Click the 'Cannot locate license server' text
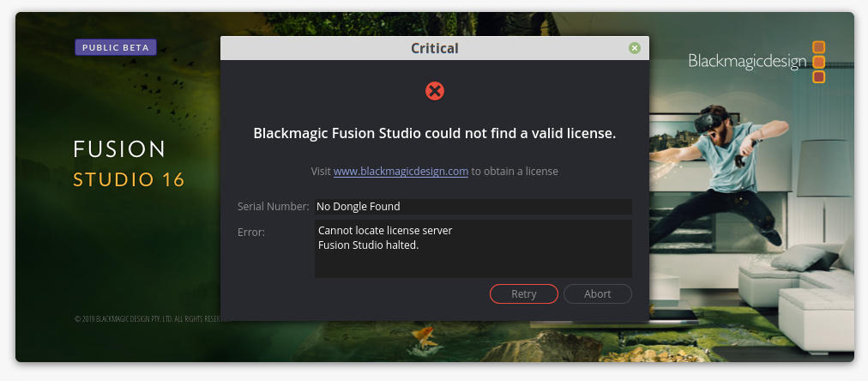868x381 pixels. click(x=385, y=230)
